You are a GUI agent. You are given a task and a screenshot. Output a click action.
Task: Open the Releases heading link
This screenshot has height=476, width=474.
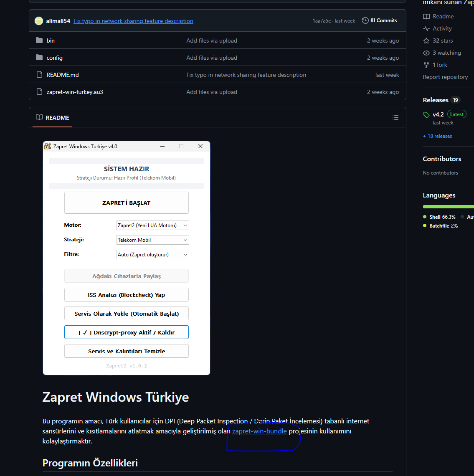point(436,100)
